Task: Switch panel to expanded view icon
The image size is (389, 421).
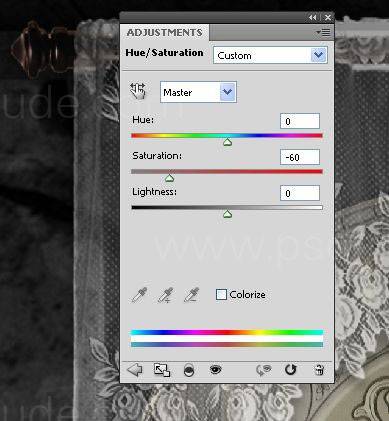Action: (x=162, y=370)
